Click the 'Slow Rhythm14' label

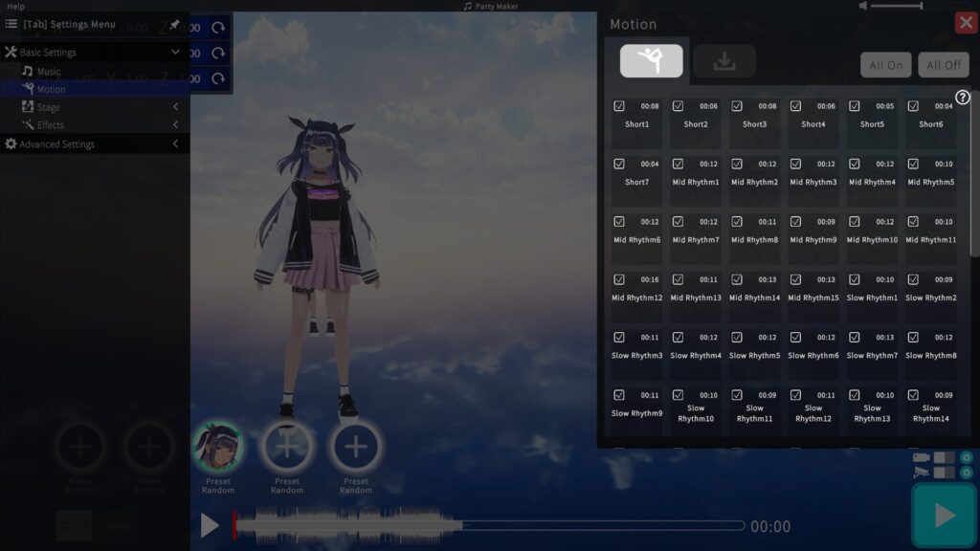[x=930, y=413]
